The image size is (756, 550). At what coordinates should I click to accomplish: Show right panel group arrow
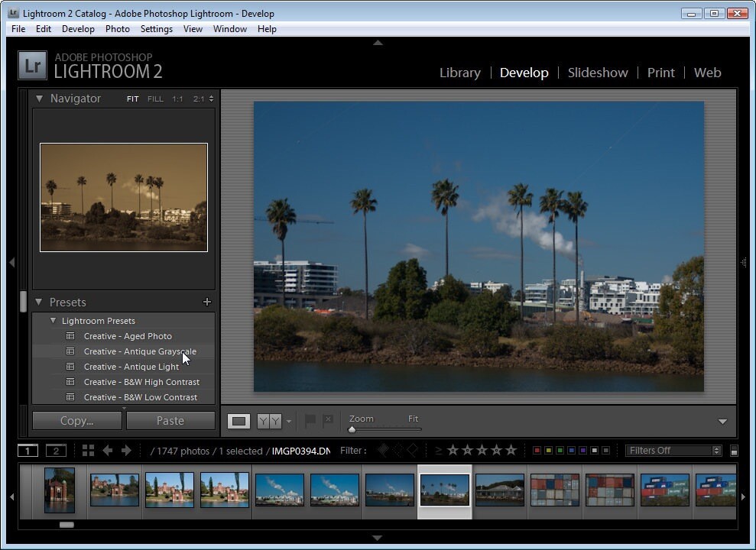[744, 263]
